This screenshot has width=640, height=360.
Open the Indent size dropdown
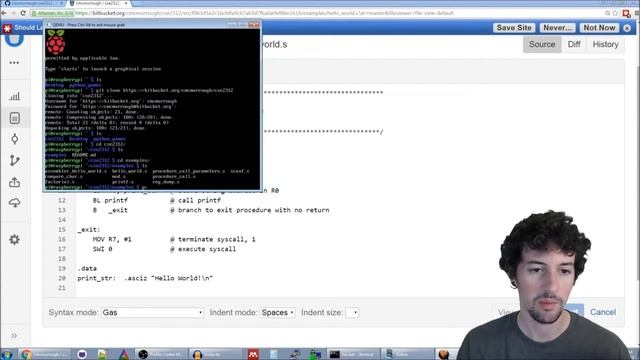[352, 313]
